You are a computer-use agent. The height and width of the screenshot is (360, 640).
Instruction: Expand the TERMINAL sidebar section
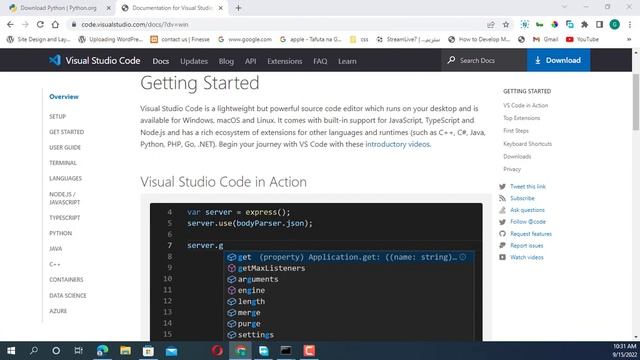coord(63,163)
